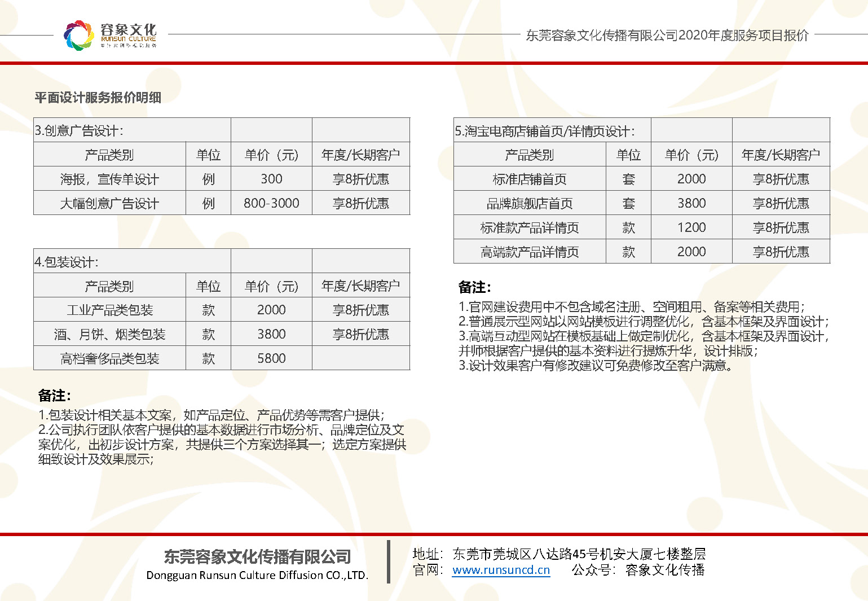Click the unit 款 in the 标准款产品详情页 row

pos(629,228)
